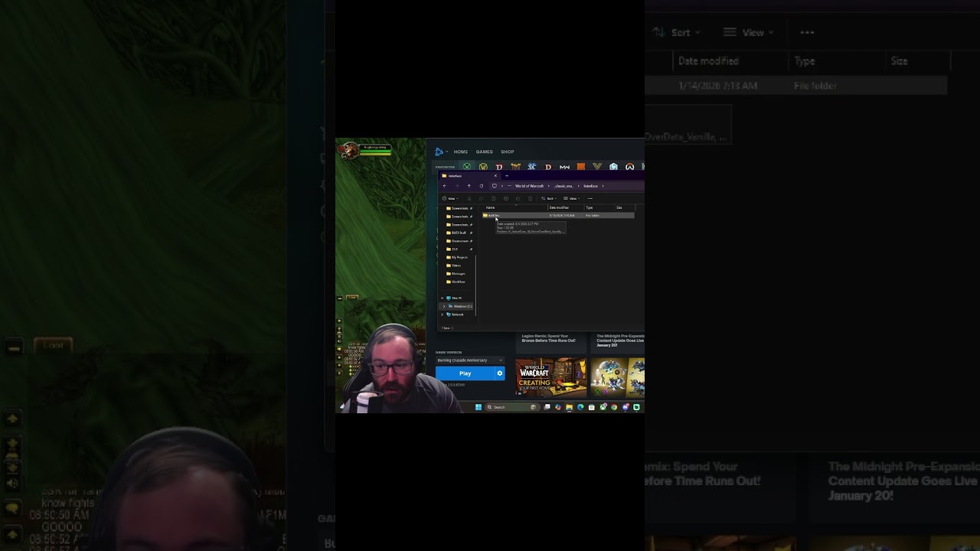Viewport: 980px width, 551px height.
Task: Open the Creating Your First Home thumbnail
Action: [551, 377]
